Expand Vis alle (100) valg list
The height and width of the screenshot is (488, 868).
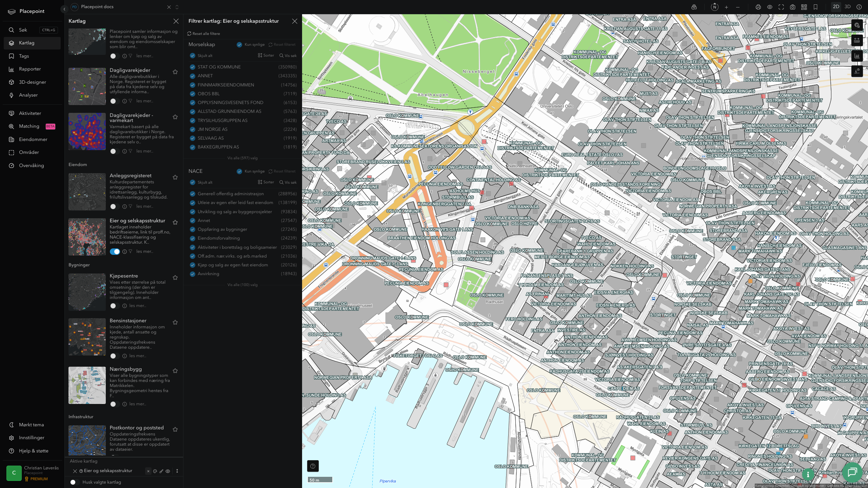point(242,285)
